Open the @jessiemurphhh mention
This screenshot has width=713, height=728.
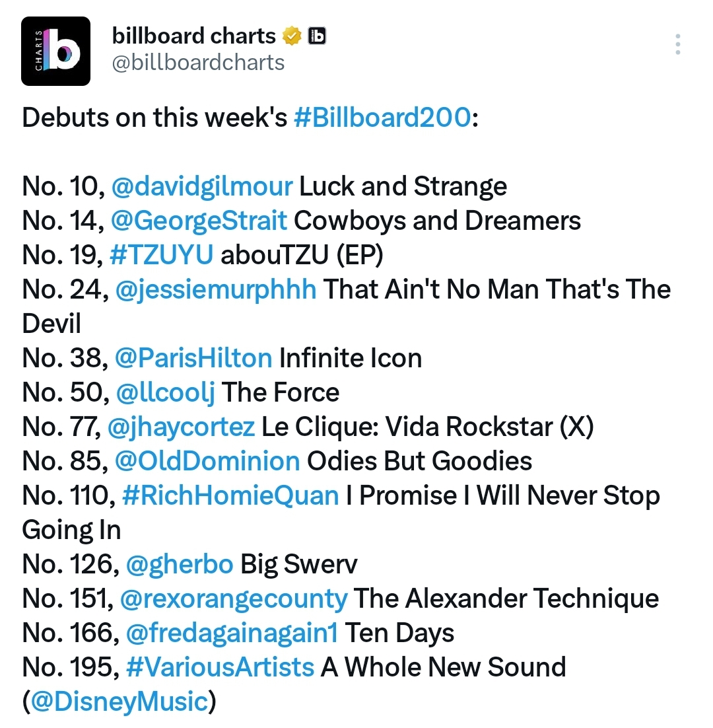pyautogui.click(x=216, y=289)
